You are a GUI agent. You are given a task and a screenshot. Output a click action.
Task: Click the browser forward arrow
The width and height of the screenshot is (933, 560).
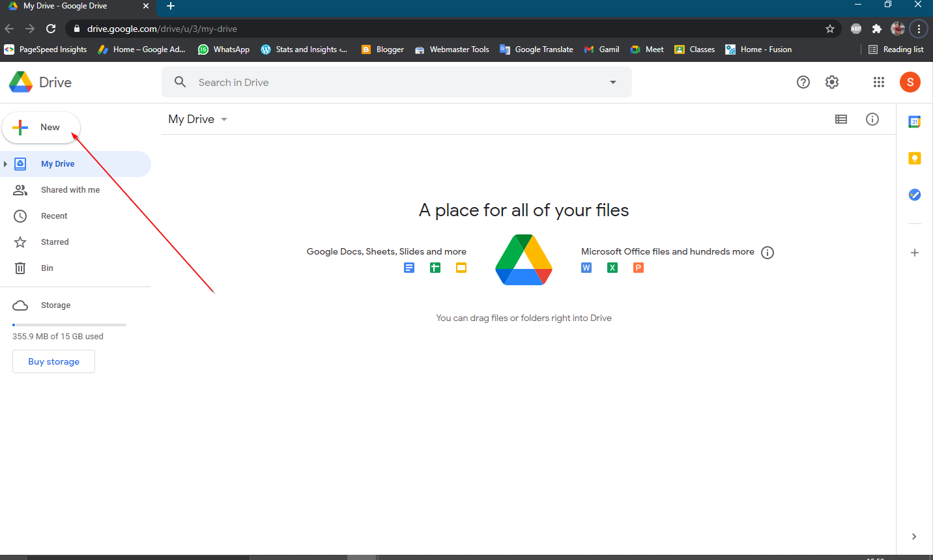coord(30,29)
